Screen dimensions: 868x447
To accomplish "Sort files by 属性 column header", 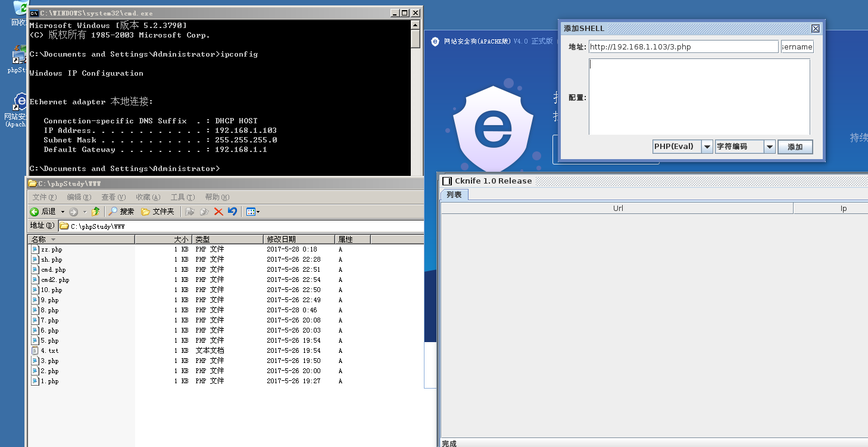I will point(352,240).
